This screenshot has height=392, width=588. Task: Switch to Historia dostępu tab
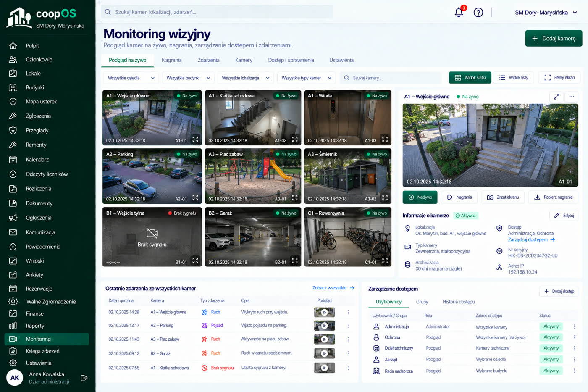click(459, 302)
